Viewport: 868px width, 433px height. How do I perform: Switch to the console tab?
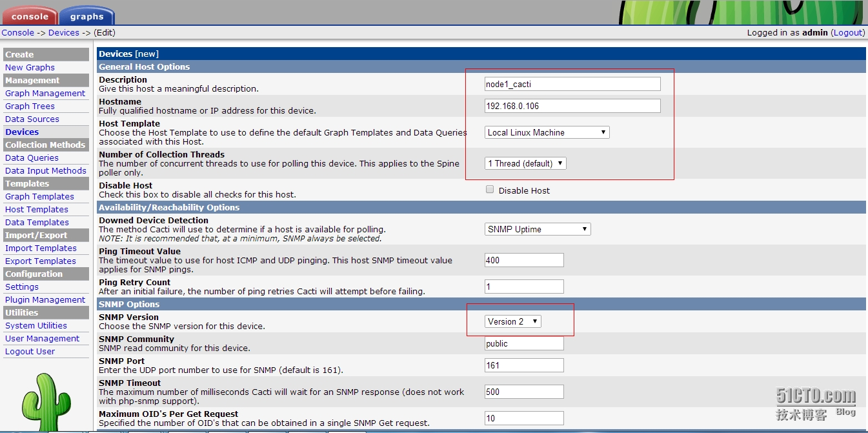click(x=30, y=15)
